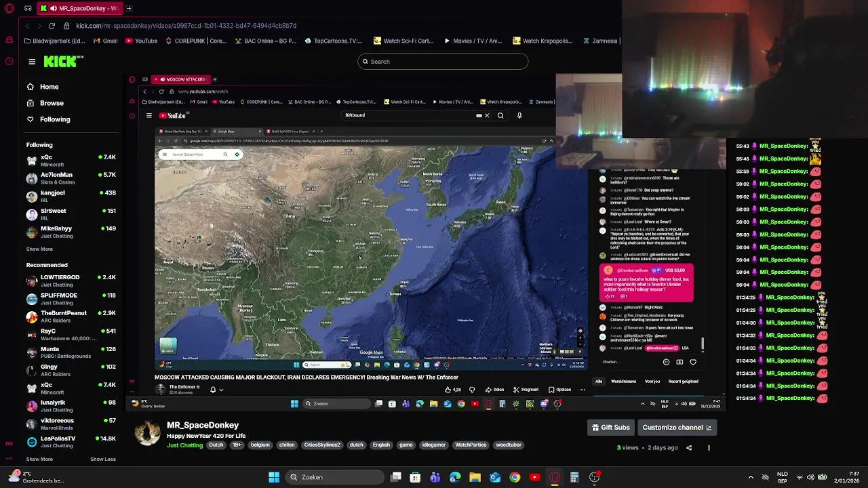
Task: Select the belgium tag
Action: coord(260,445)
